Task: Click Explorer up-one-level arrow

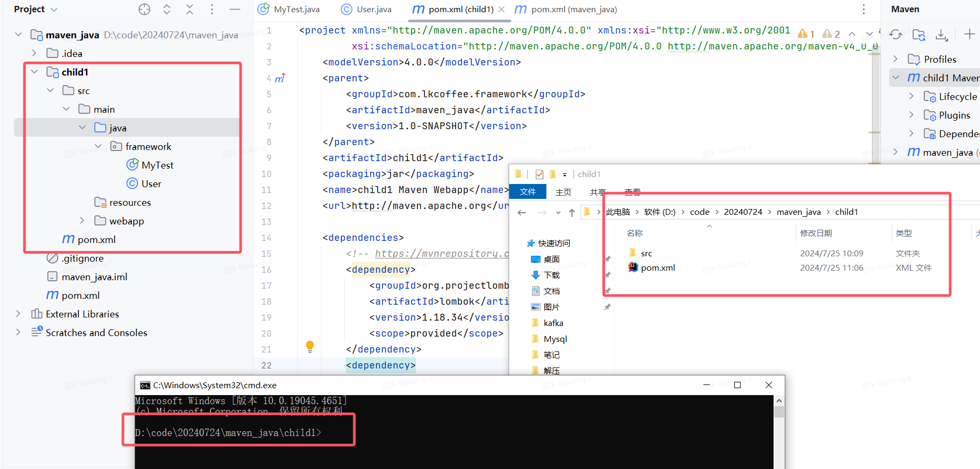Action: click(x=572, y=212)
